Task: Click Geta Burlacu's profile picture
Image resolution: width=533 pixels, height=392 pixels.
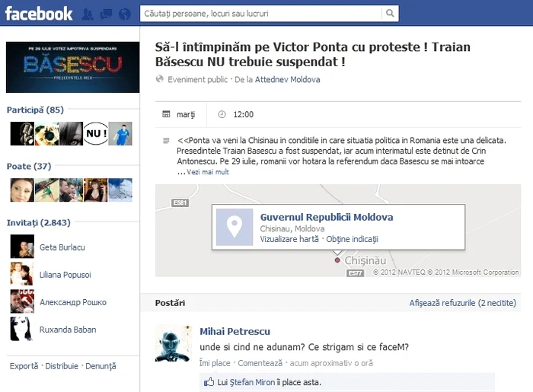Action: coord(22,247)
